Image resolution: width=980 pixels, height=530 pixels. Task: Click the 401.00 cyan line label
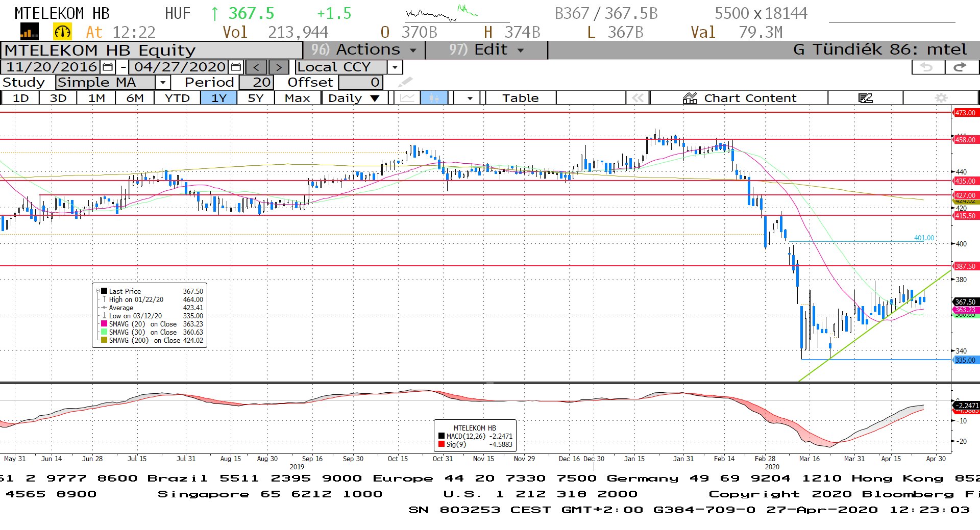[924, 238]
